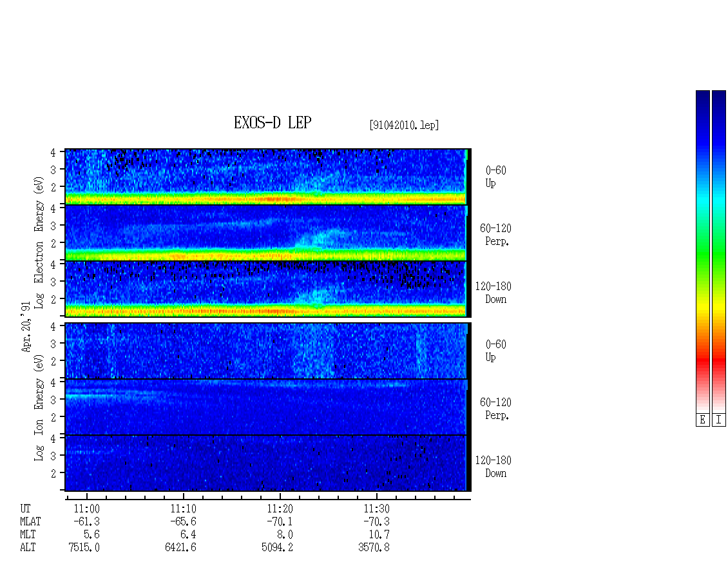Click the MLAT value -70.3
This screenshot has height=564, width=728.
point(376,521)
